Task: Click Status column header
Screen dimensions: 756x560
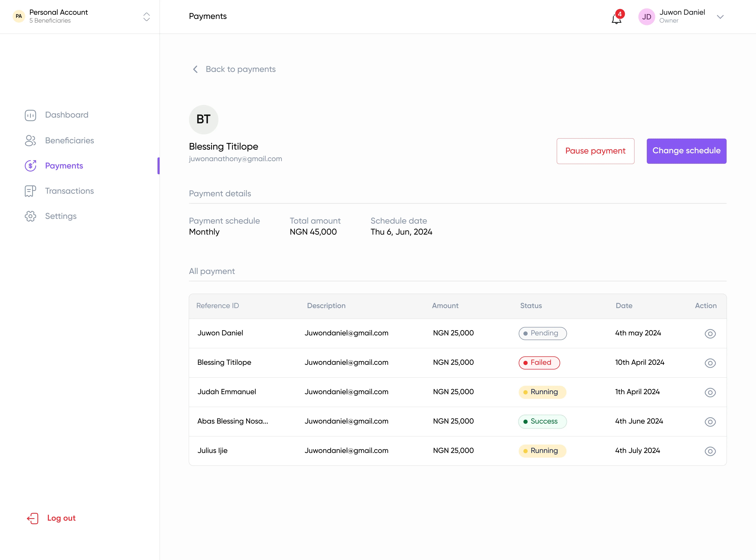Action: (531, 306)
